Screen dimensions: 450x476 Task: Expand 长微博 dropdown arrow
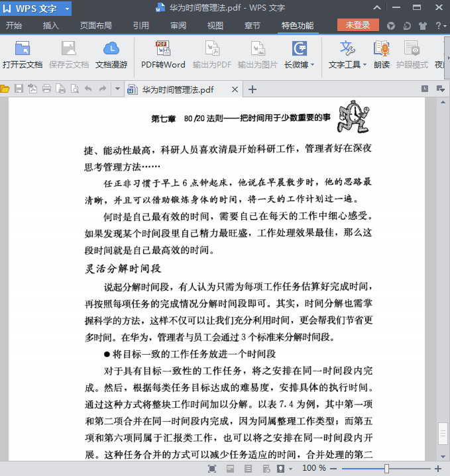(312, 65)
